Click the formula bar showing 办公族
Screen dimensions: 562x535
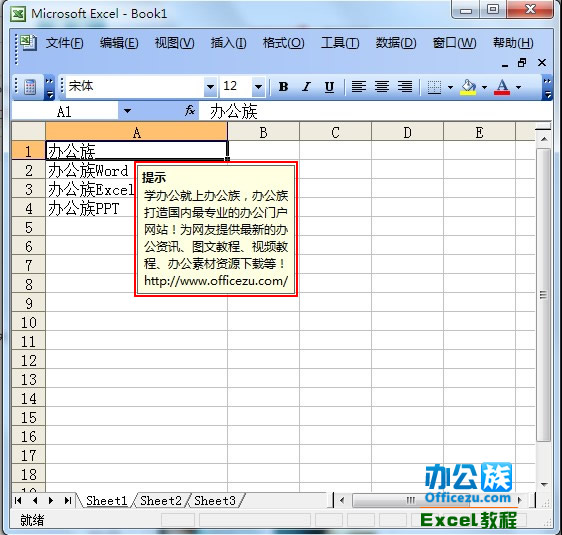pyautogui.click(x=375, y=111)
